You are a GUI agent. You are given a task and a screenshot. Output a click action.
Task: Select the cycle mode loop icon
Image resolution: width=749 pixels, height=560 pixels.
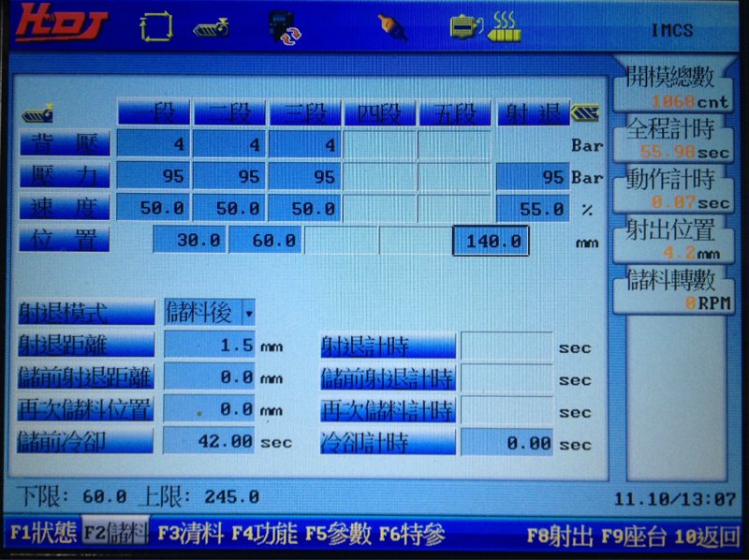(156, 26)
